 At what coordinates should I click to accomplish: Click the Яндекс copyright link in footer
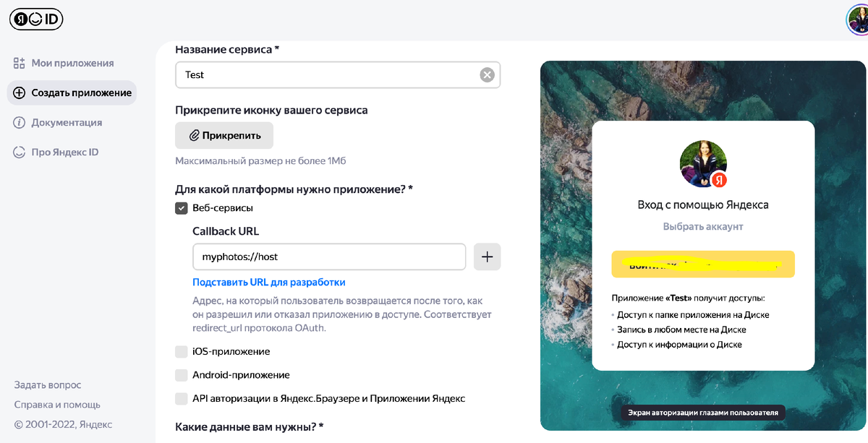click(95, 424)
